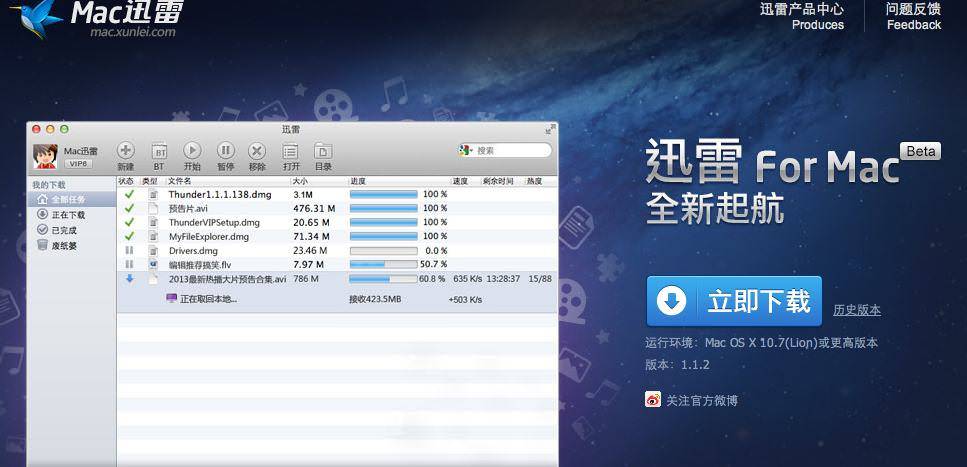Toggle paused status icon for 编辑推荐搞笑.flv

129,264
